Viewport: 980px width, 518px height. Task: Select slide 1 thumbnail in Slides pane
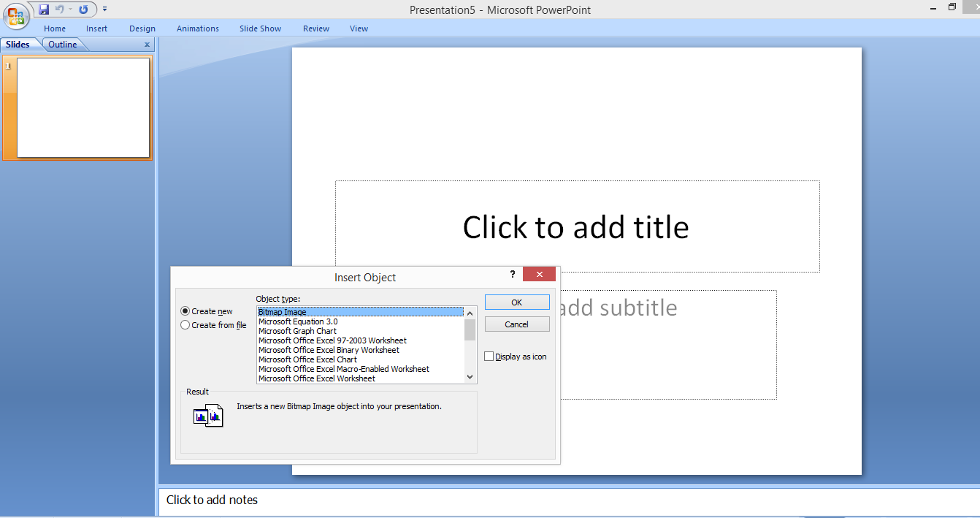(83, 107)
